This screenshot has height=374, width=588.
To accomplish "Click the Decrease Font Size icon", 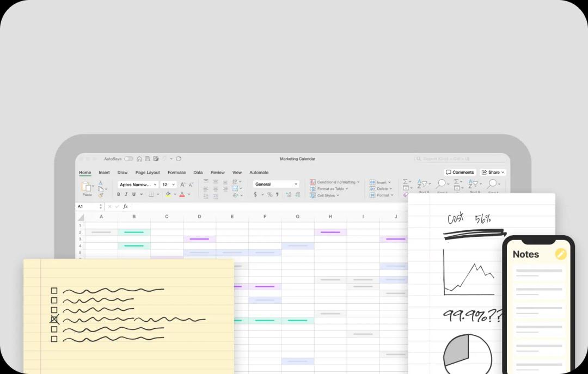I will click(x=191, y=185).
